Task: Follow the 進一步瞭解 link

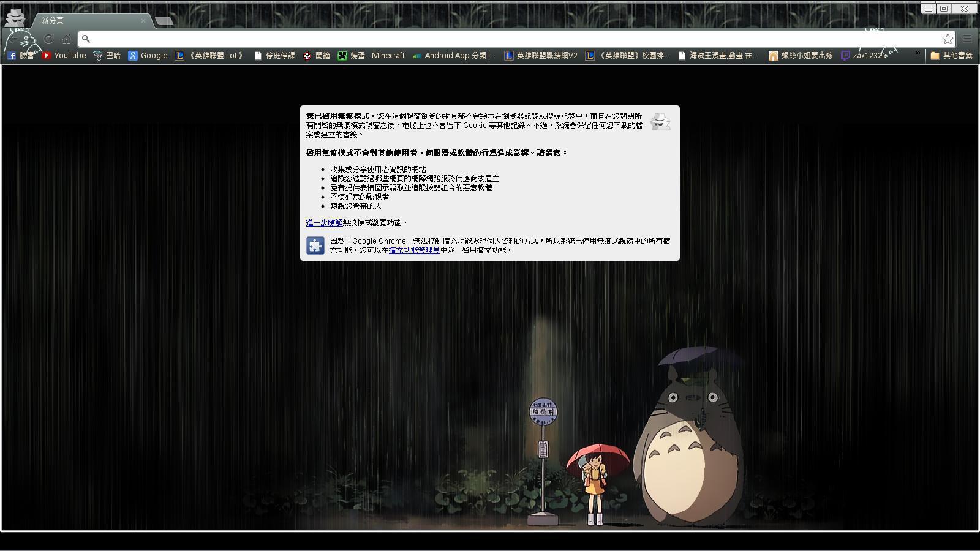Action: (x=325, y=223)
